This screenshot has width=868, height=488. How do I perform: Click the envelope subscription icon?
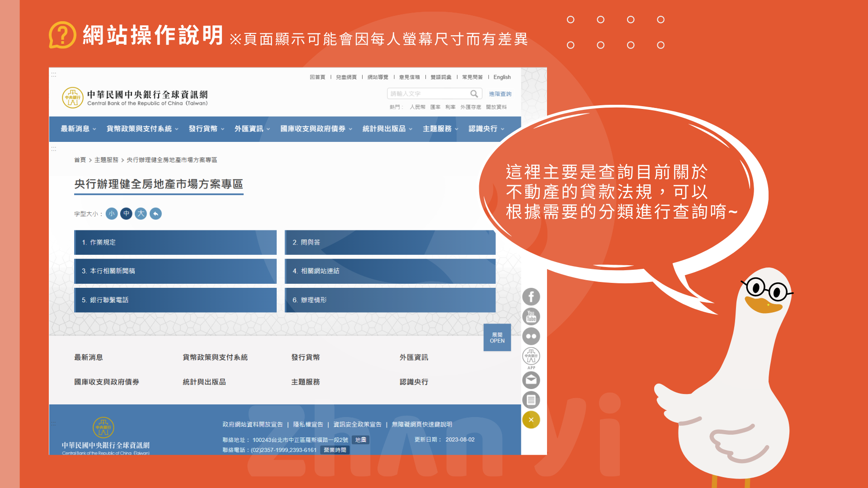click(x=531, y=380)
